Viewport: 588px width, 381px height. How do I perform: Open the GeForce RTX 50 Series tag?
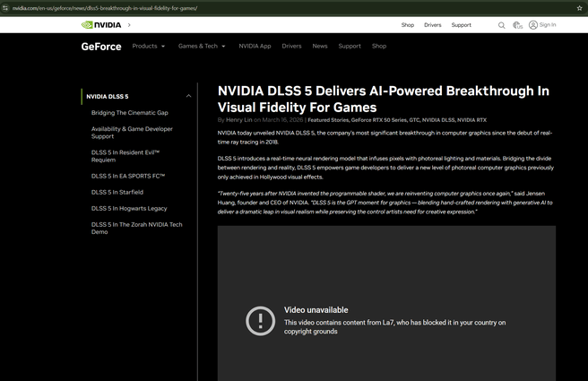[379, 120]
